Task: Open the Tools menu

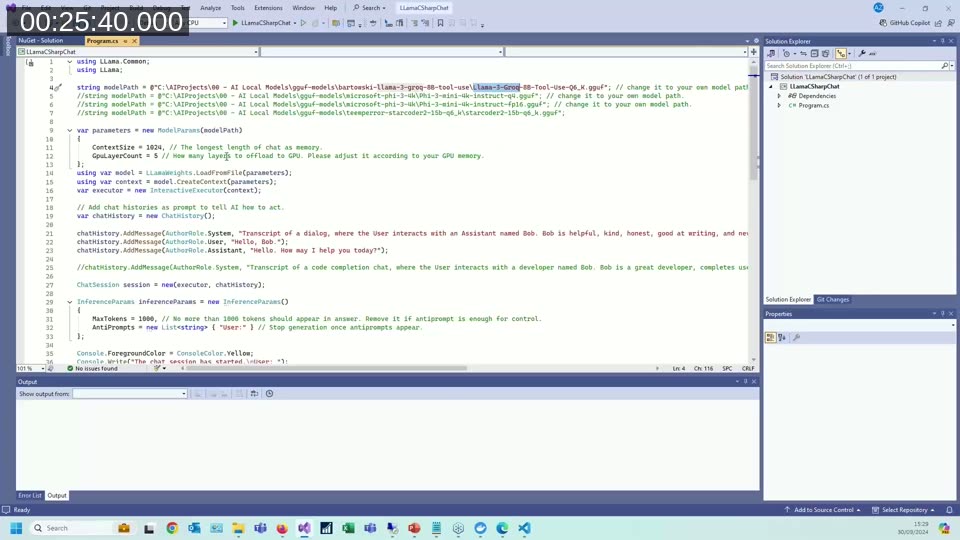Action: pos(238,8)
